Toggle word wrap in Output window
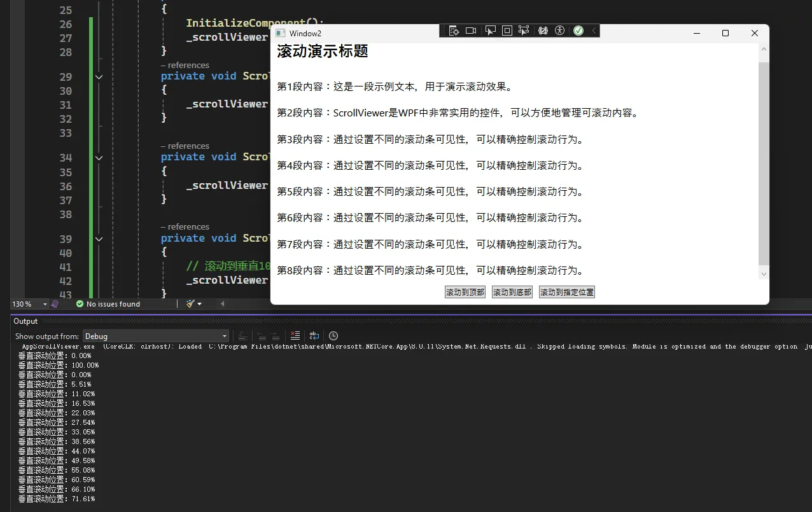Image resolution: width=812 pixels, height=512 pixels. click(x=314, y=336)
